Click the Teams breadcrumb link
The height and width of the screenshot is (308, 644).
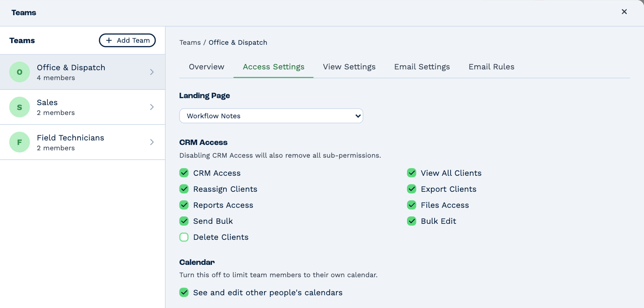190,42
